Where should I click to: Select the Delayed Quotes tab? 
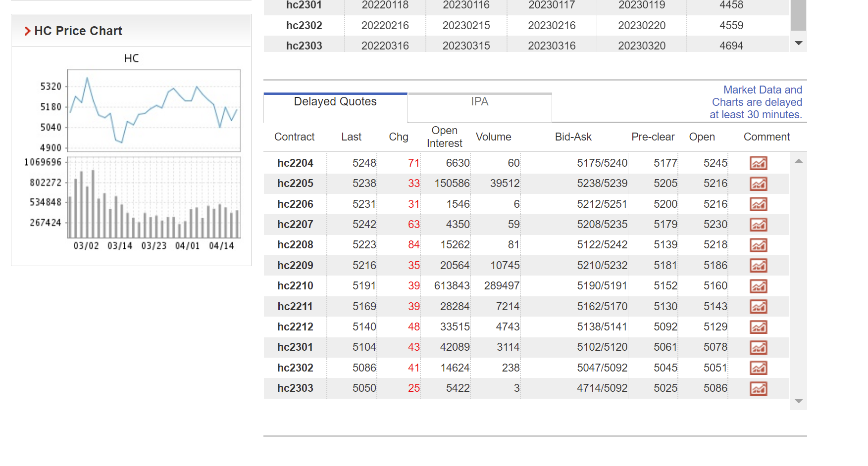(x=335, y=102)
